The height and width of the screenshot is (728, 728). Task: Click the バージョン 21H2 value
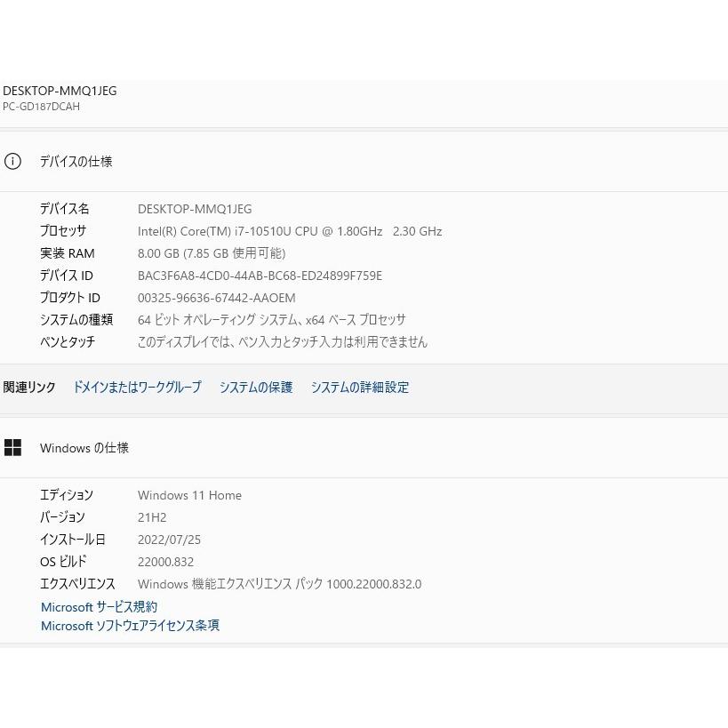coord(151,517)
